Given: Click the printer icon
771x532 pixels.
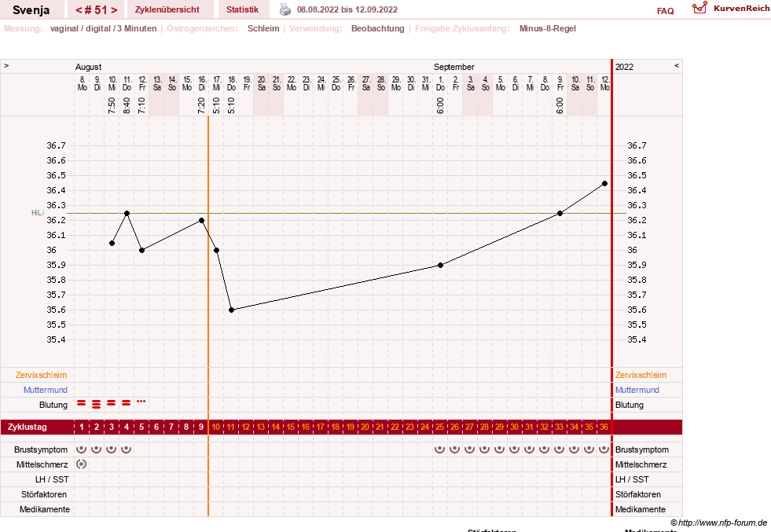Looking at the screenshot, I should coord(285,9).
